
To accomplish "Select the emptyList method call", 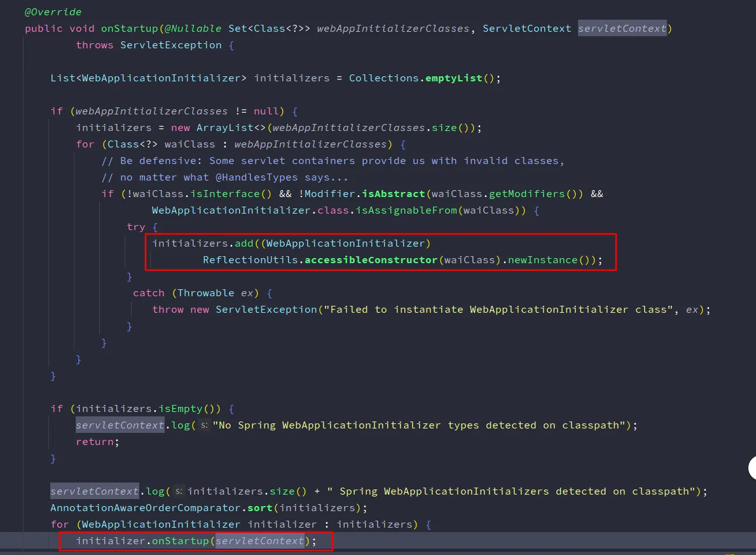I will pos(454,78).
